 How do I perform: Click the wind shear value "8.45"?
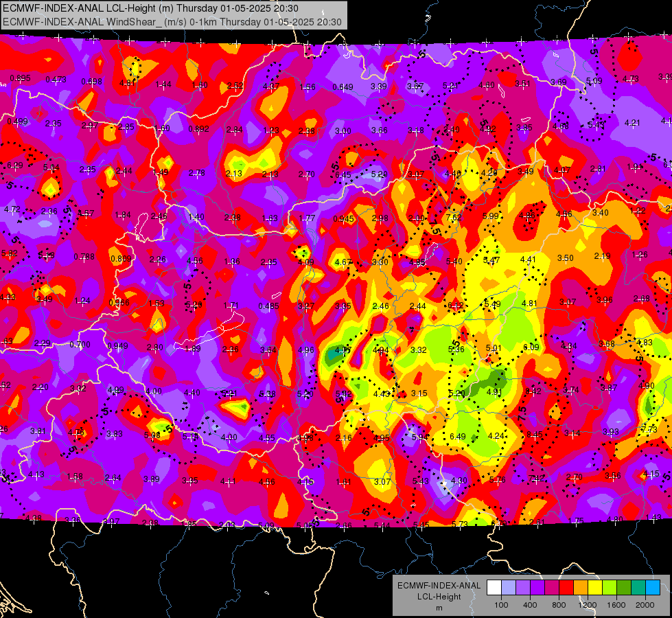[534, 435]
